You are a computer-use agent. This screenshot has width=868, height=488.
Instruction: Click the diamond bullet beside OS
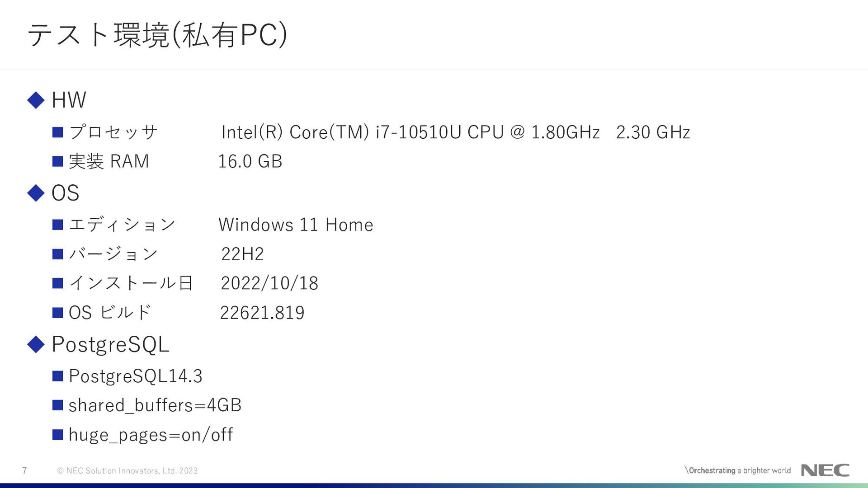(x=36, y=193)
